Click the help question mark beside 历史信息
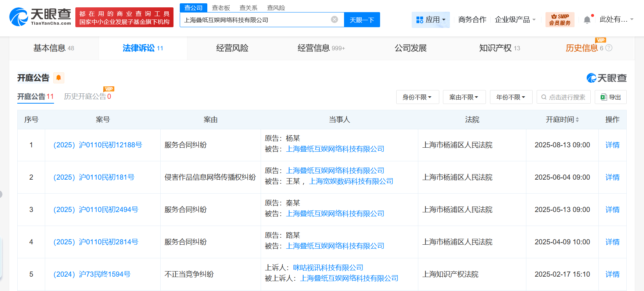Viewport: 644px width, 291px height. (609, 48)
